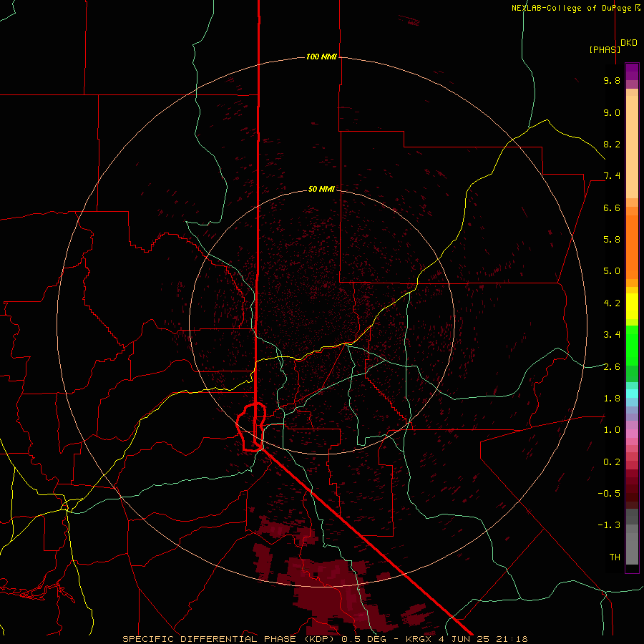
Task: Click the DKD legend header label
Action: (628, 43)
